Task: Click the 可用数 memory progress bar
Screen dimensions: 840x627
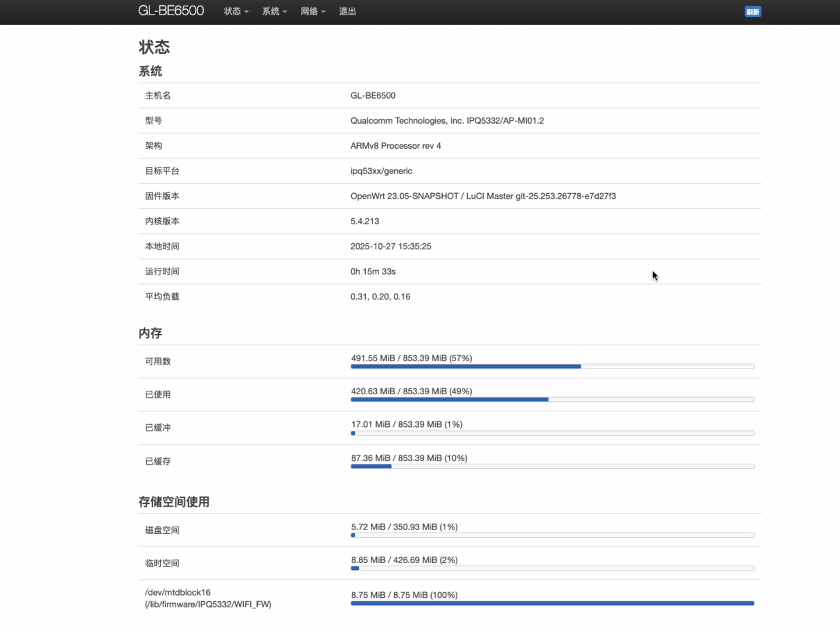Action: (x=552, y=366)
